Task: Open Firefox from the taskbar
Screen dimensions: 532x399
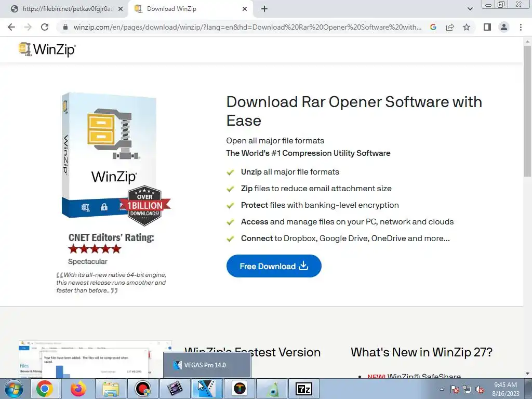Action: pos(78,389)
